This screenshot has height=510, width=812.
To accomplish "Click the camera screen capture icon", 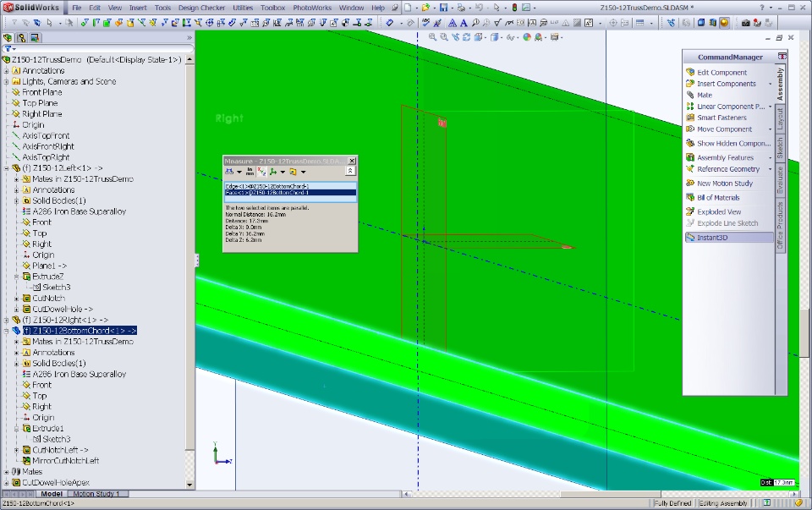I will (746, 23).
